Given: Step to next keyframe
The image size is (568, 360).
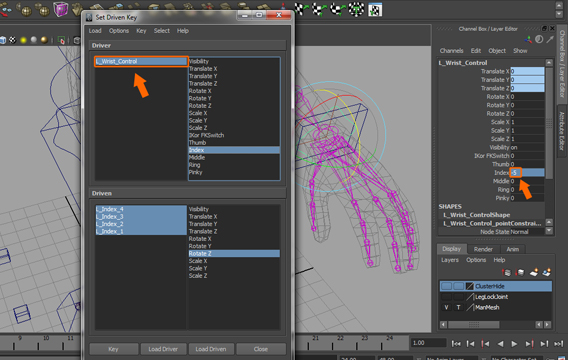Looking at the screenshot, I should coord(529,344).
